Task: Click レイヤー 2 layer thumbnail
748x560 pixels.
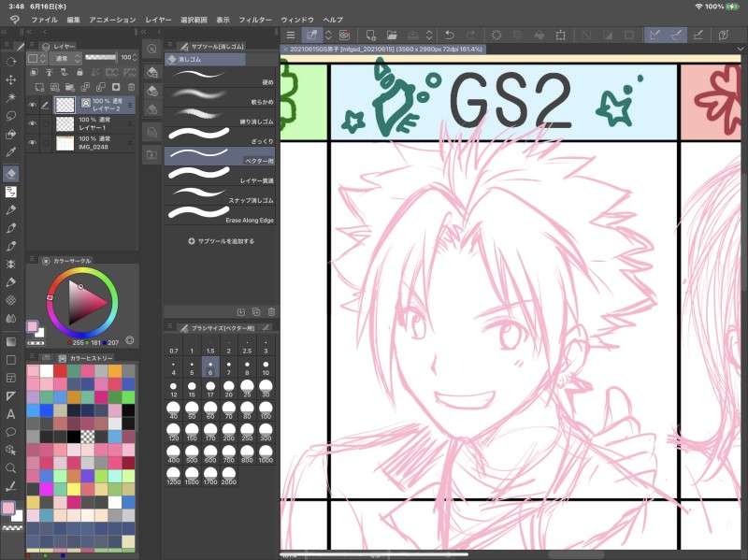Action: 65,105
